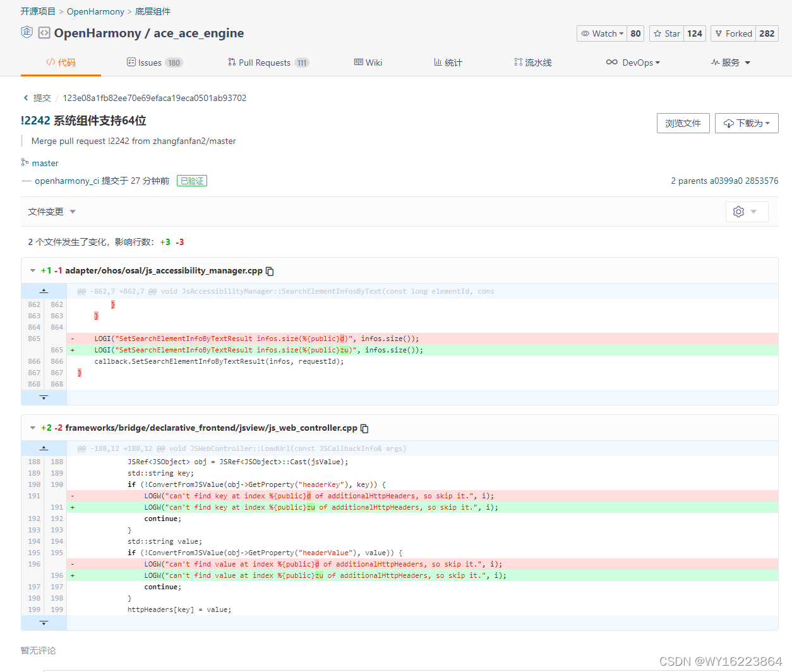Image resolution: width=792 pixels, height=672 pixels.
Task: Click the enterprise shield icon beside repo name
Action: point(27,32)
